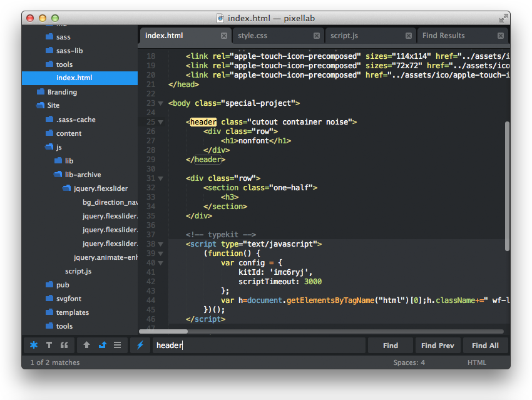
Task: Click the Find Prev button
Action: click(437, 346)
